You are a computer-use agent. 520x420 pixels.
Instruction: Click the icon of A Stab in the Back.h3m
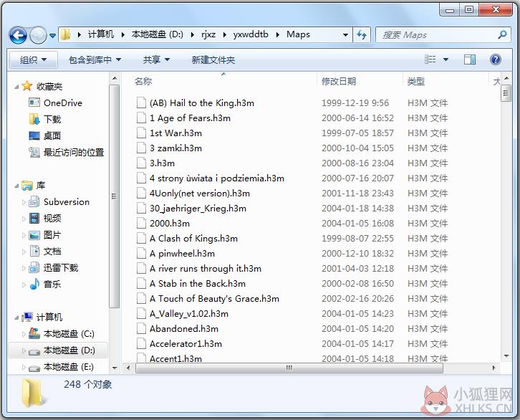point(141,284)
